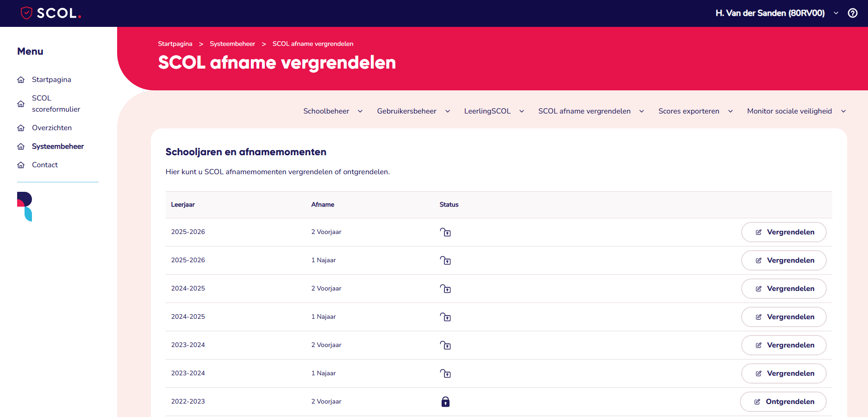Expand the LeerlingSCOL dropdown
Screen dimensions: 868x417
pyautogui.click(x=522, y=111)
